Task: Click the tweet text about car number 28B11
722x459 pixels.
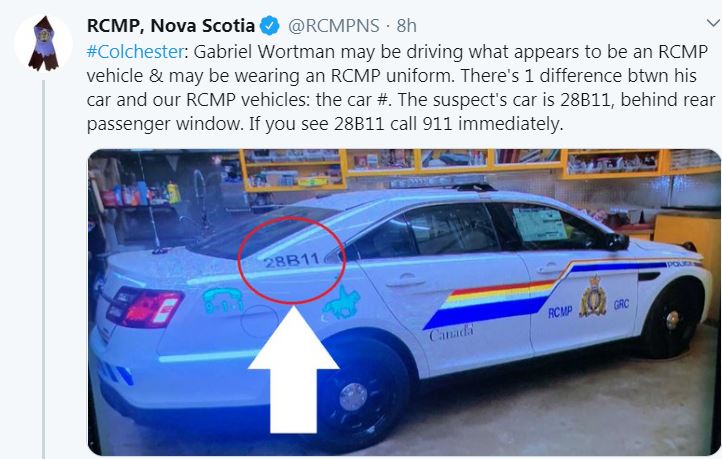Action: click(401, 87)
